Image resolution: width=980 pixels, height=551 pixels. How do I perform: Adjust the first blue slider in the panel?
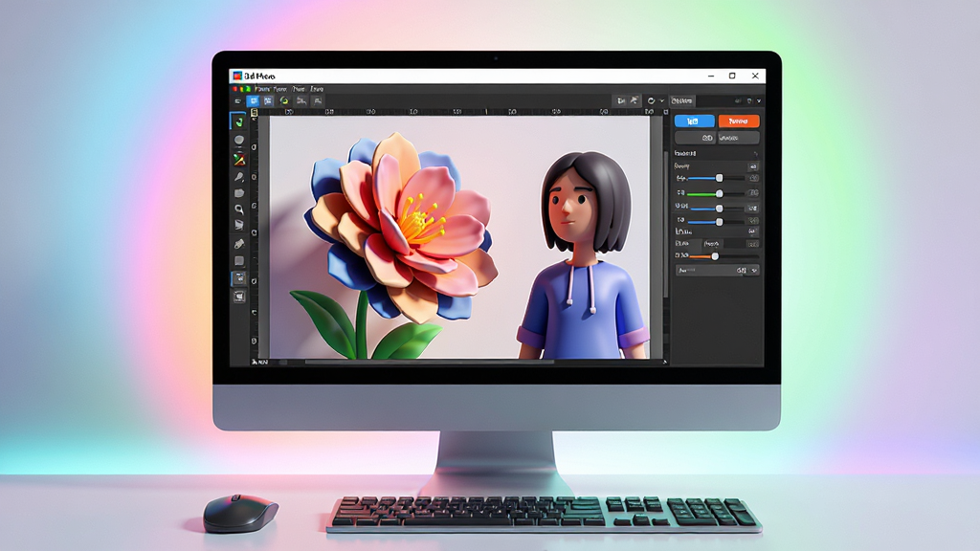716,179
